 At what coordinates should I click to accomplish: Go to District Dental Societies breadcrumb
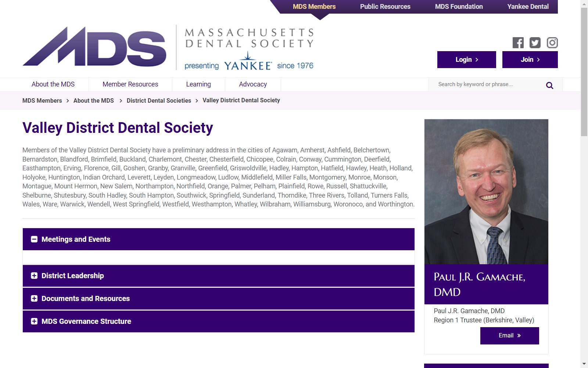[159, 100]
